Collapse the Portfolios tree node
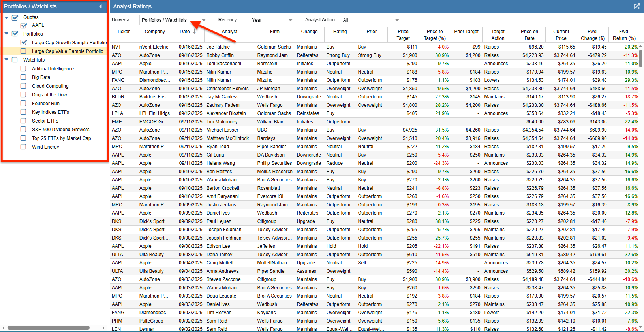The height and width of the screenshot is (332, 644). tap(6, 34)
